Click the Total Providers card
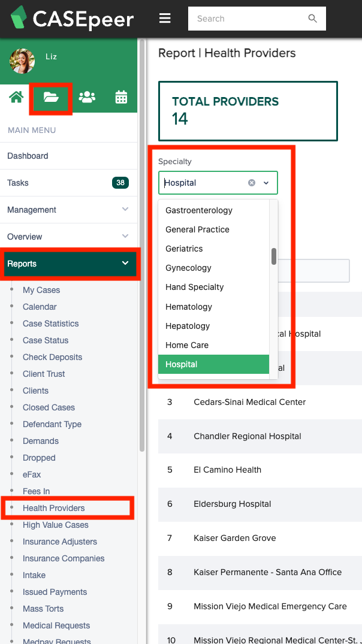 248,111
